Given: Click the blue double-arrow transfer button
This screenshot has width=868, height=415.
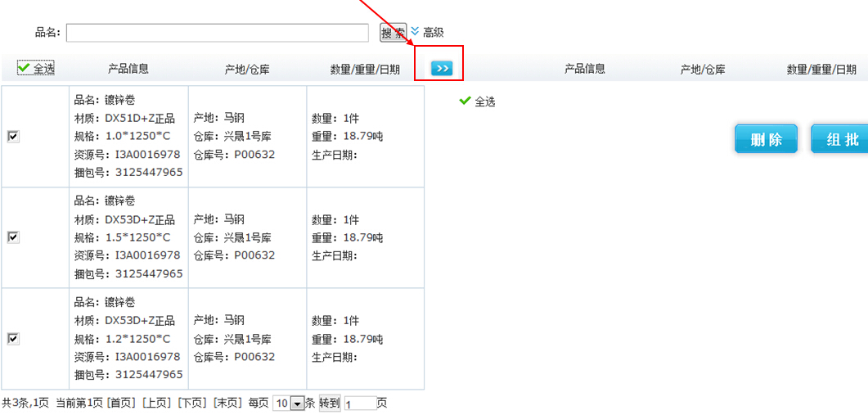Looking at the screenshot, I should [x=442, y=69].
